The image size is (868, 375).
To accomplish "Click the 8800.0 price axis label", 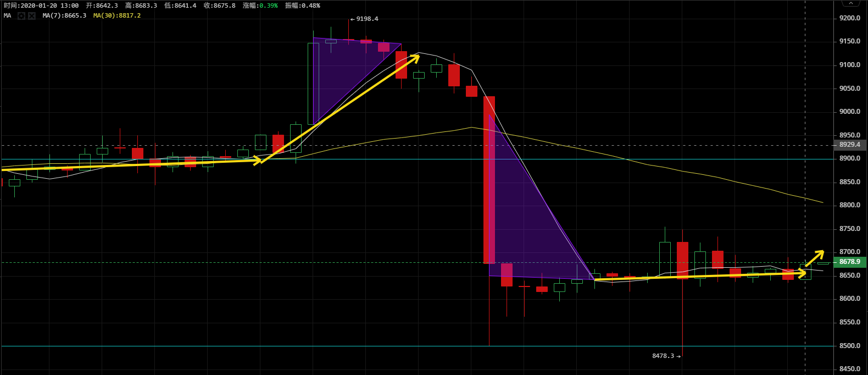I will point(850,205).
